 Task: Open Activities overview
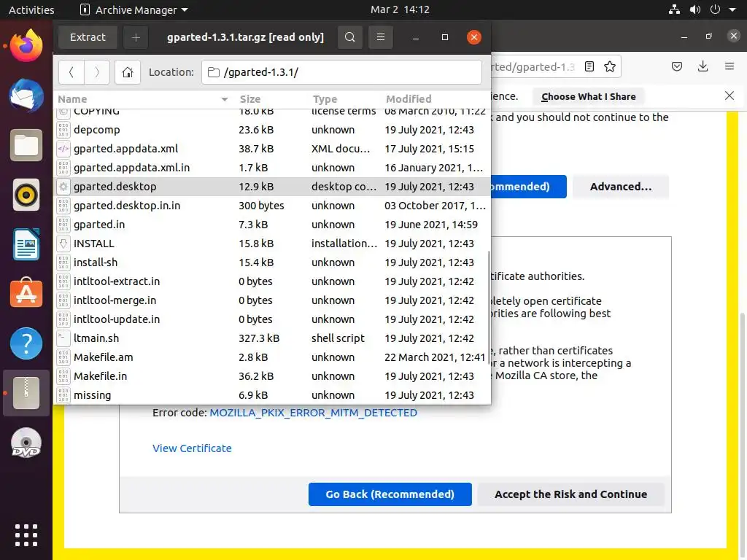pos(31,9)
